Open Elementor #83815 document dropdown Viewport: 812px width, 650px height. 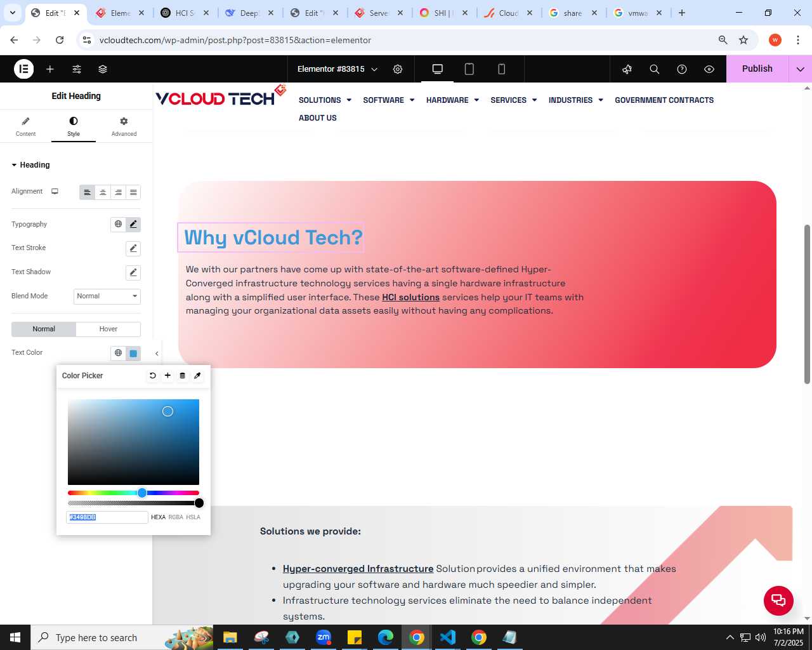pos(337,69)
